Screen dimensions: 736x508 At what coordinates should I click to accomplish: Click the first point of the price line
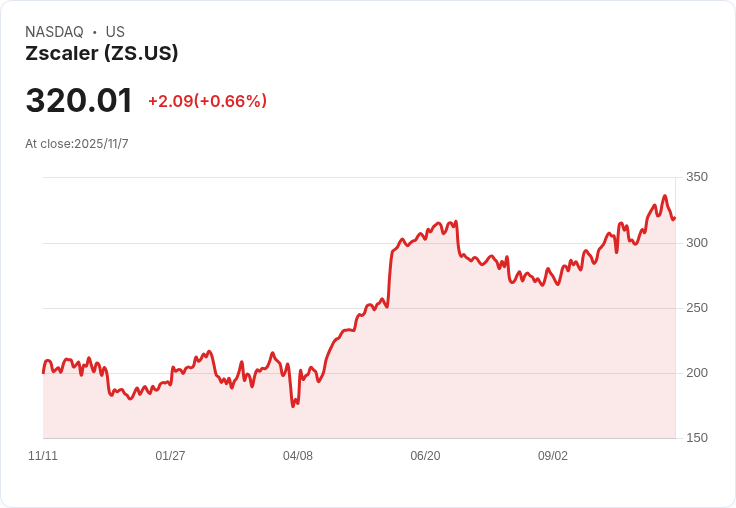43,372
